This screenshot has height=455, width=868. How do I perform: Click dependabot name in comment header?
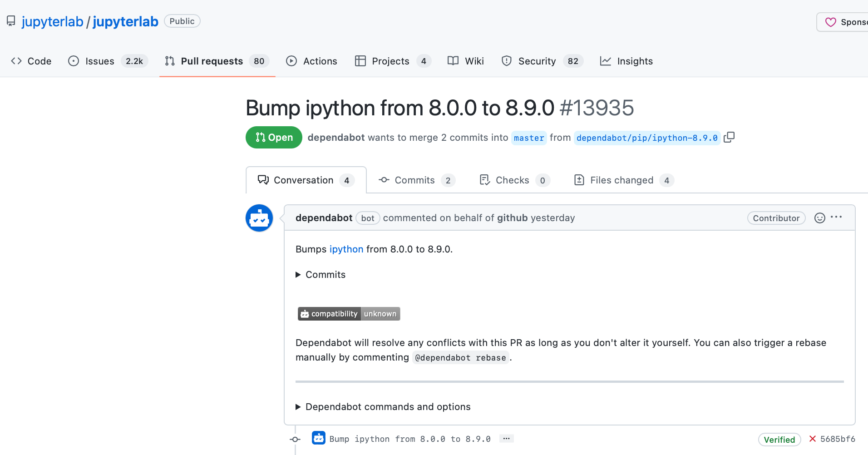tap(324, 218)
